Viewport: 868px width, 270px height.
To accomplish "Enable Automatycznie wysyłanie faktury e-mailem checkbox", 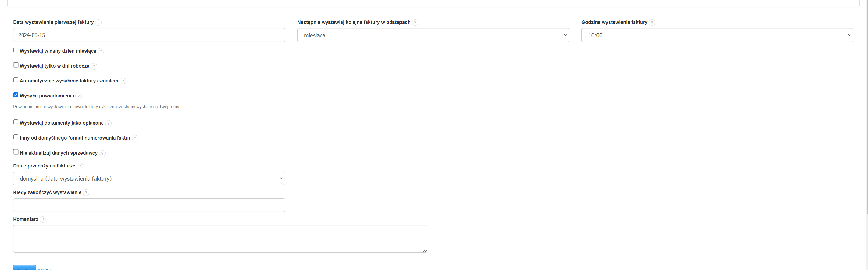I will pos(16,80).
